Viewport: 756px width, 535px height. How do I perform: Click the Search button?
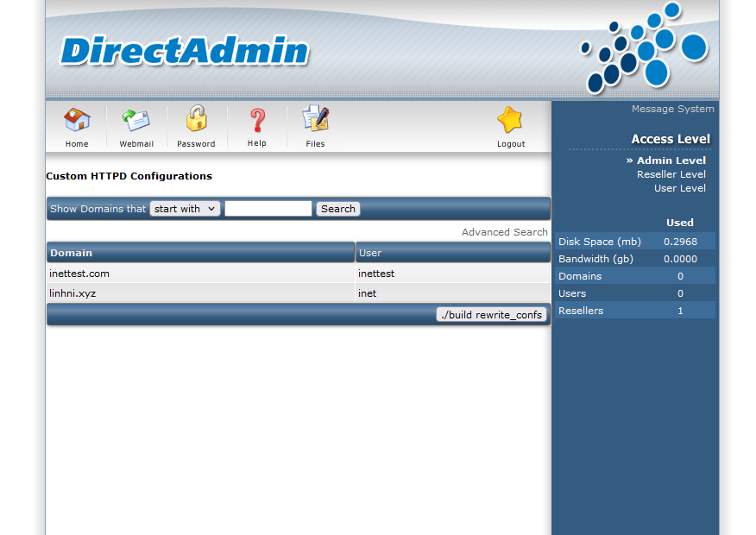(338, 209)
